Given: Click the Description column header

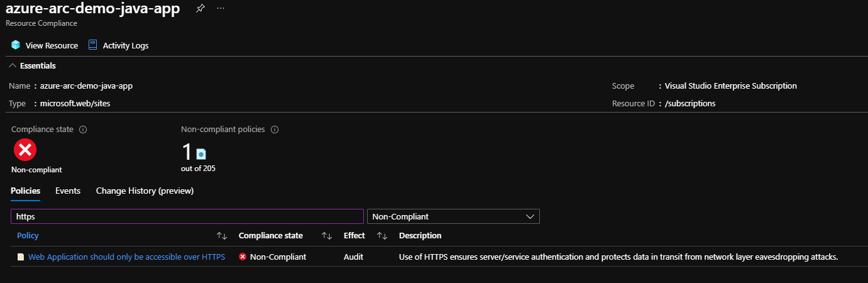Looking at the screenshot, I should click(x=420, y=235).
